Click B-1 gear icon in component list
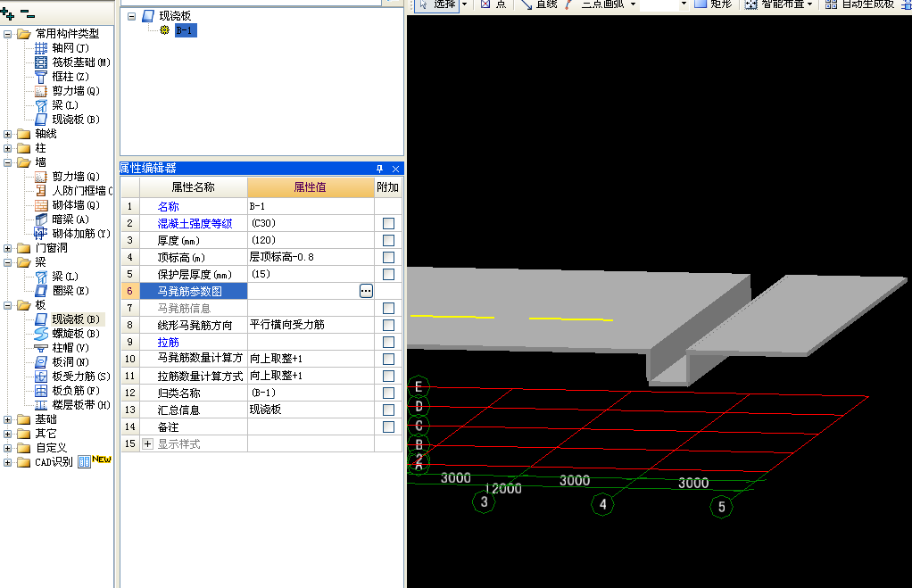 point(164,30)
